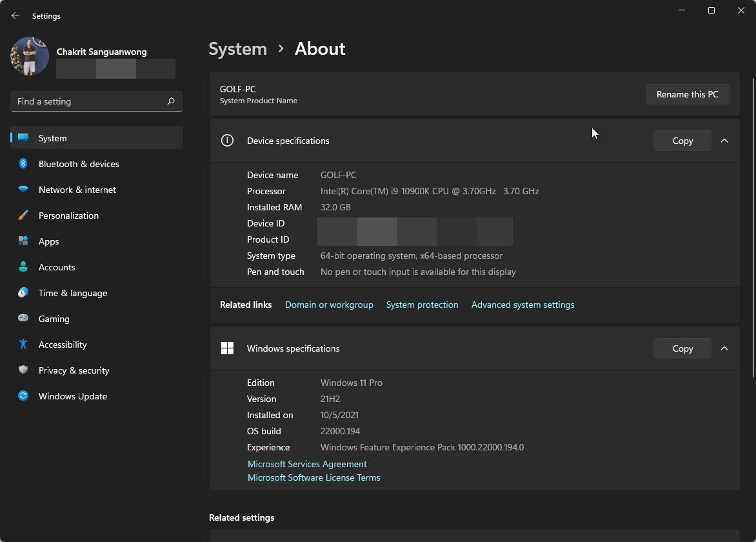This screenshot has width=756, height=542.
Task: Click the search magnifier icon
Action: click(x=171, y=101)
